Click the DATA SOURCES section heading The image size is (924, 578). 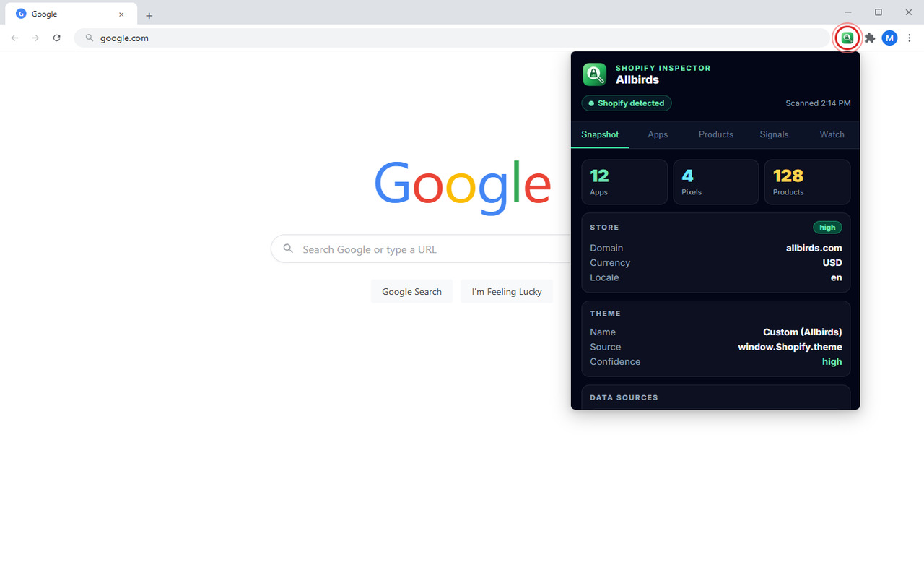click(624, 397)
